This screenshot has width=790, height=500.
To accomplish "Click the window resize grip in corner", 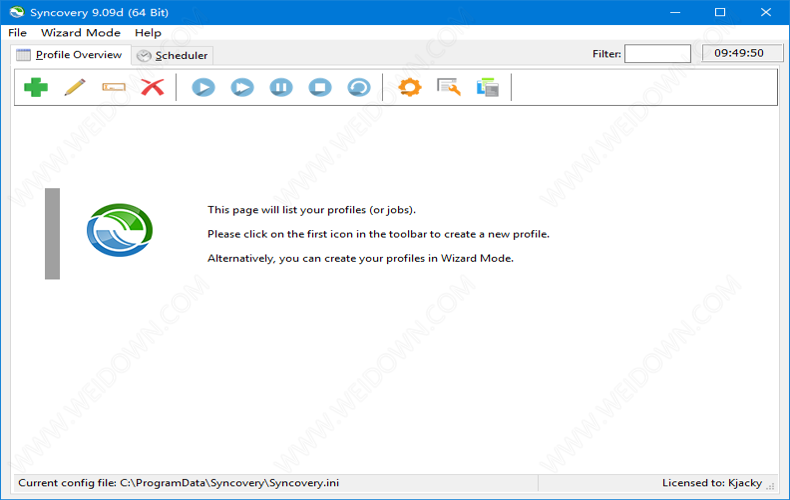I will point(770,486).
